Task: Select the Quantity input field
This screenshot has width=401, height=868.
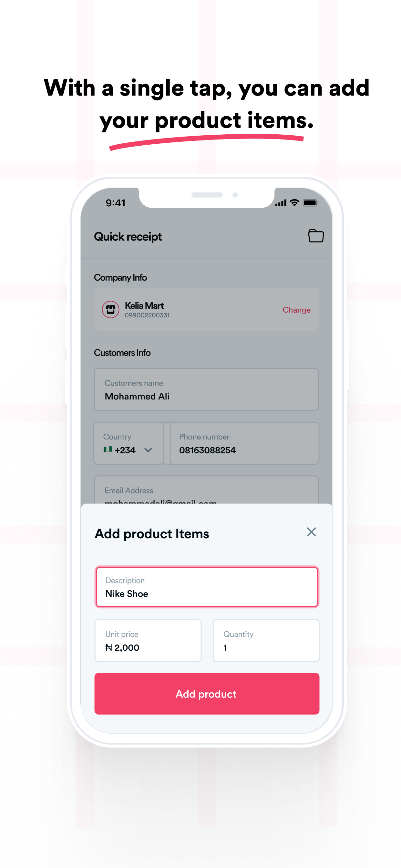Action: point(266,641)
